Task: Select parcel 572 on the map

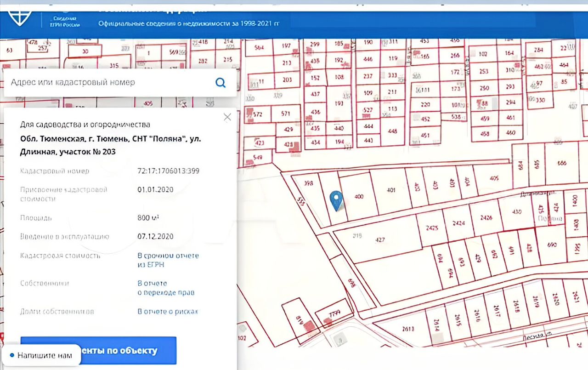Action: tap(257, 114)
